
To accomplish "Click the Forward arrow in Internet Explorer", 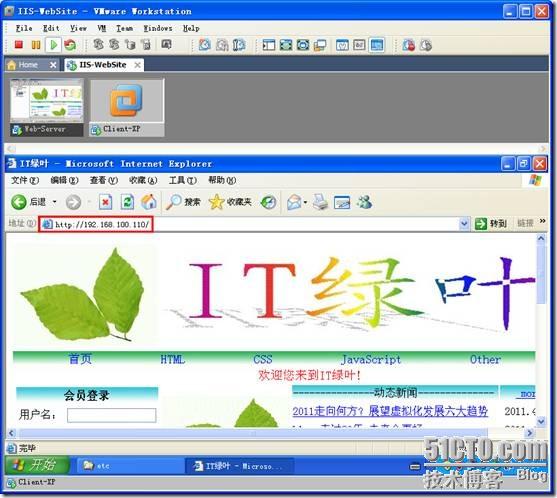I will tap(73, 202).
